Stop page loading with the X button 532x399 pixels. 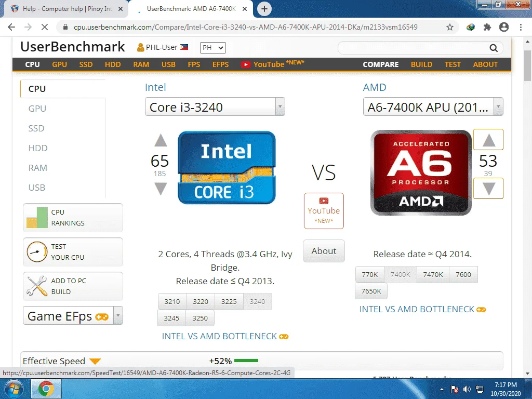point(45,27)
